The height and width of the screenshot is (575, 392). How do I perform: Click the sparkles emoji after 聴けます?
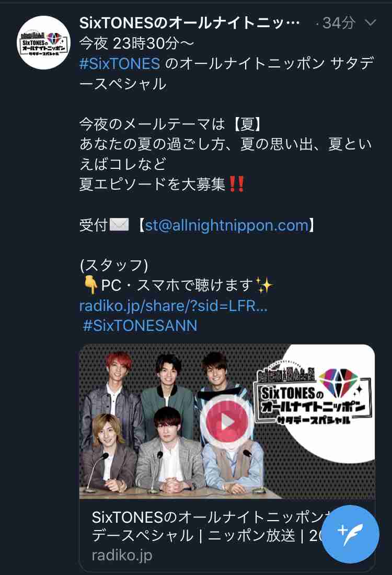[264, 285]
